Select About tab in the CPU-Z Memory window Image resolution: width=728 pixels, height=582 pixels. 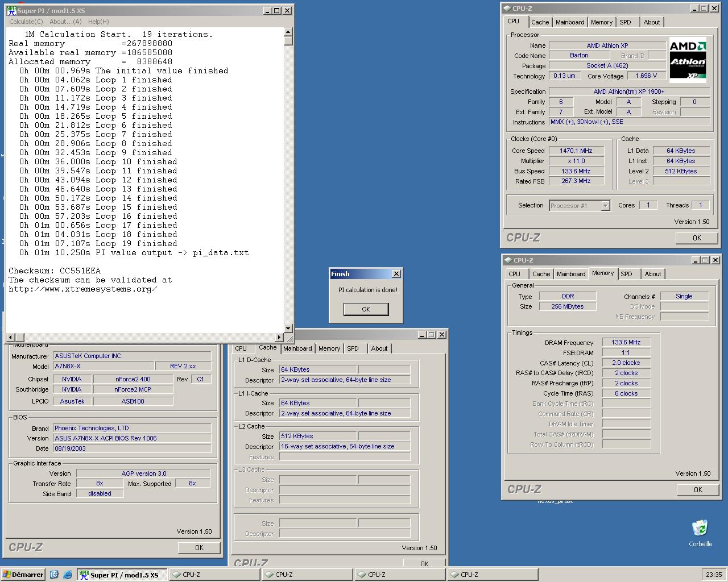tap(653, 274)
